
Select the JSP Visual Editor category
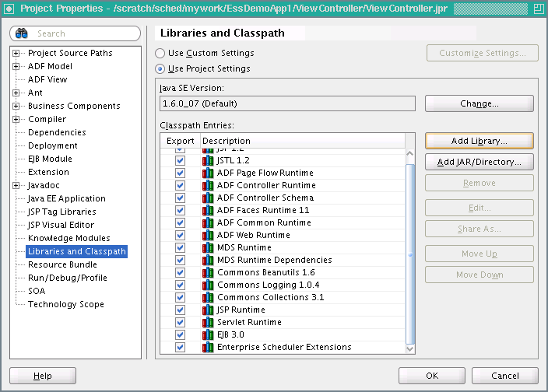pyautogui.click(x=61, y=225)
